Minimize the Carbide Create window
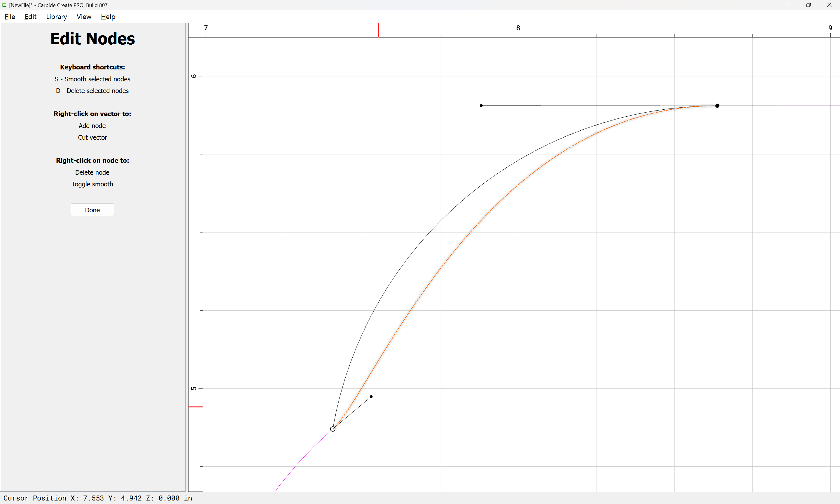 click(x=788, y=5)
